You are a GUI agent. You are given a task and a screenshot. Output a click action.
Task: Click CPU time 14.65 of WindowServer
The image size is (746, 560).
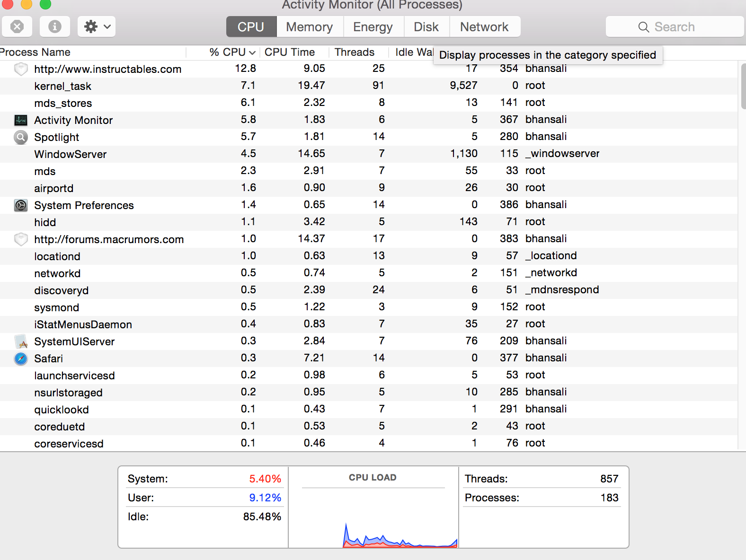coord(311,153)
